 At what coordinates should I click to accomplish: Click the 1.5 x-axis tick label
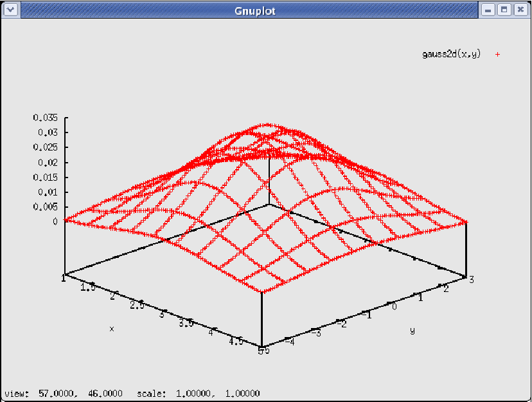tap(88, 288)
